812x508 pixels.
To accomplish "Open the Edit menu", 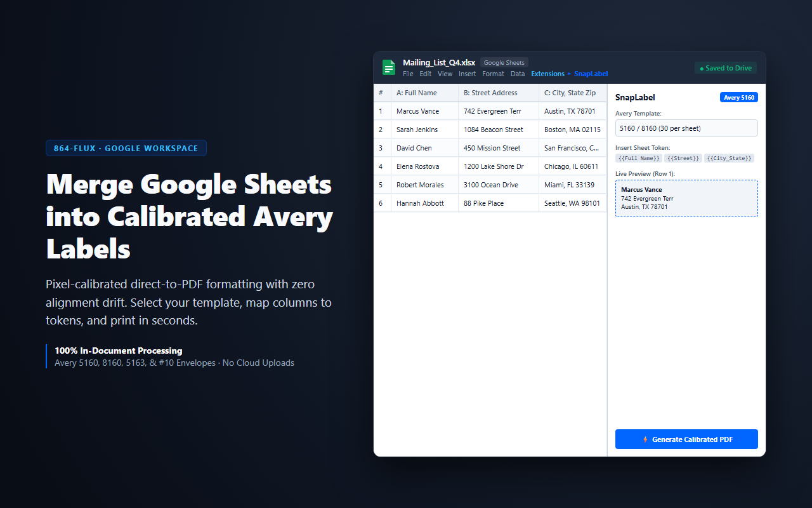I will [x=425, y=74].
